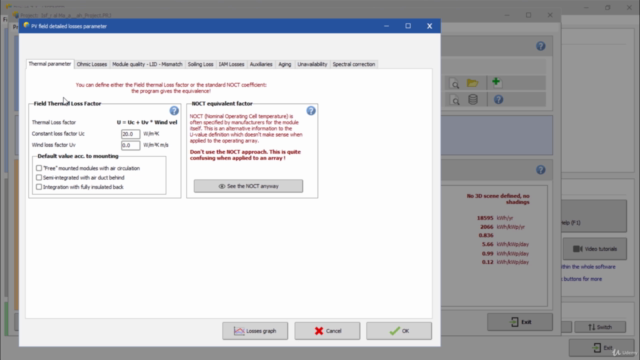Close the PV field detailed losses dialog
The width and height of the screenshot is (640, 360).
(429, 26)
